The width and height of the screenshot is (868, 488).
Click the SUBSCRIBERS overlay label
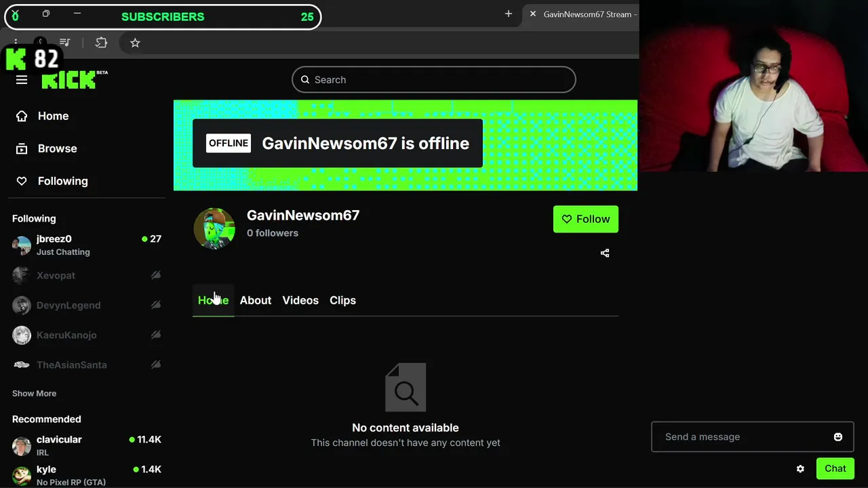coord(163,17)
